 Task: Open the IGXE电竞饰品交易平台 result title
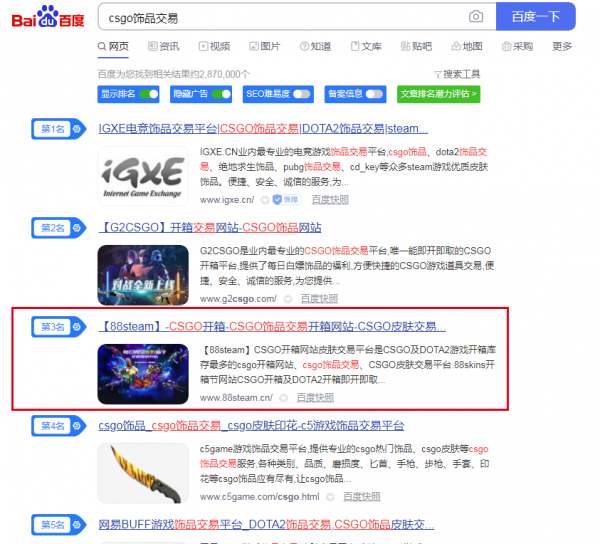263,129
